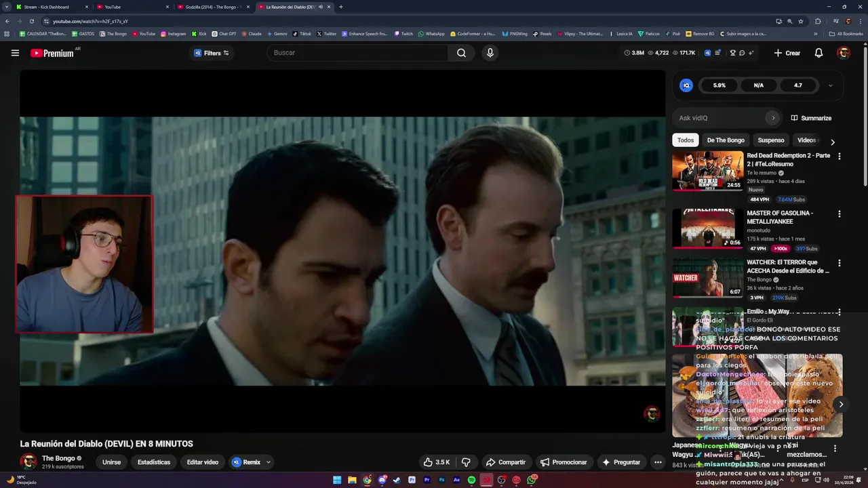
Task: Click the vidIQ blue logo in header stats
Action: tap(708, 53)
